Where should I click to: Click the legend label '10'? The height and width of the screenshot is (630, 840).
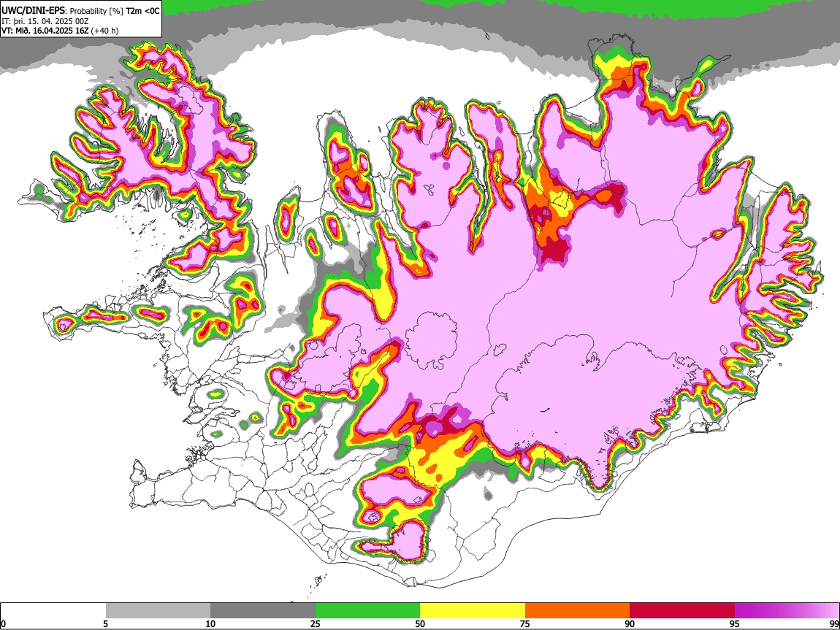click(x=210, y=623)
